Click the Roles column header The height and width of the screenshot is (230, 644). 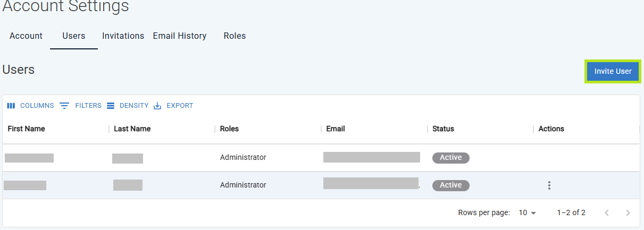pos(229,129)
